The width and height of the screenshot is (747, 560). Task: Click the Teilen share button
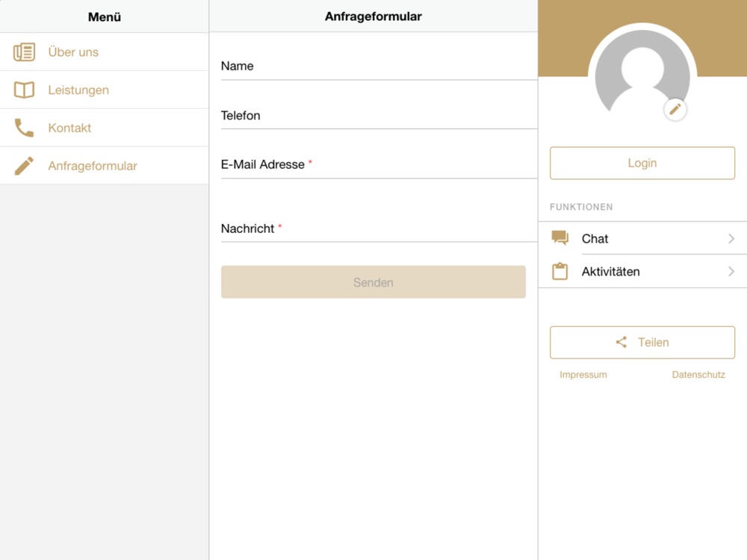click(642, 343)
